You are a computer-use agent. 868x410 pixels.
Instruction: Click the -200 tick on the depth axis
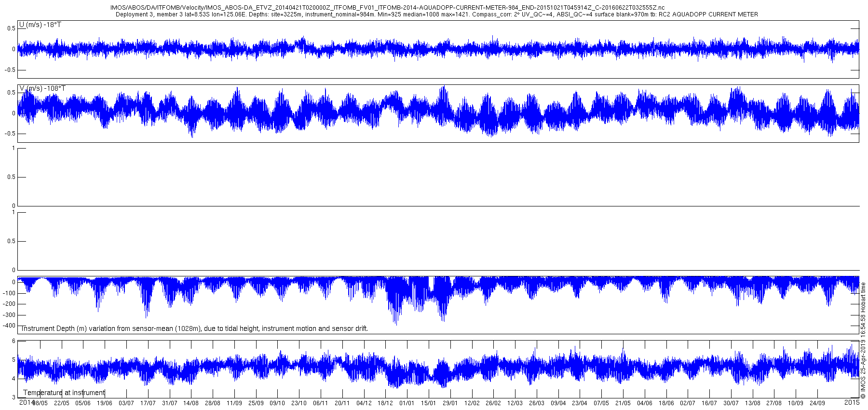click(9, 304)
